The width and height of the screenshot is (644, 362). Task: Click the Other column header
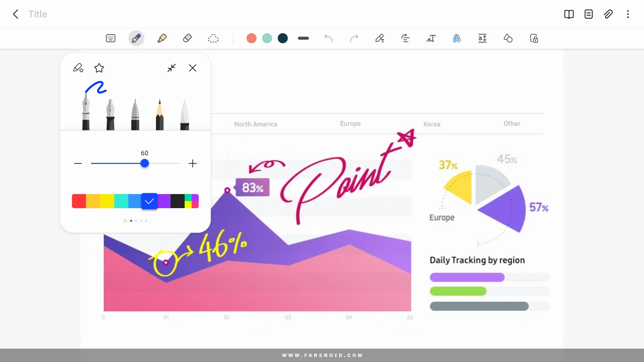[x=512, y=124]
